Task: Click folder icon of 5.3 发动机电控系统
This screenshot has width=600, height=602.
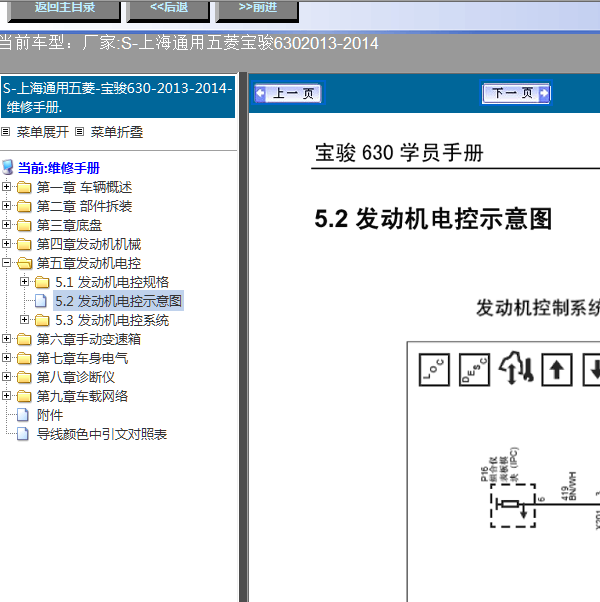Action: (42, 320)
